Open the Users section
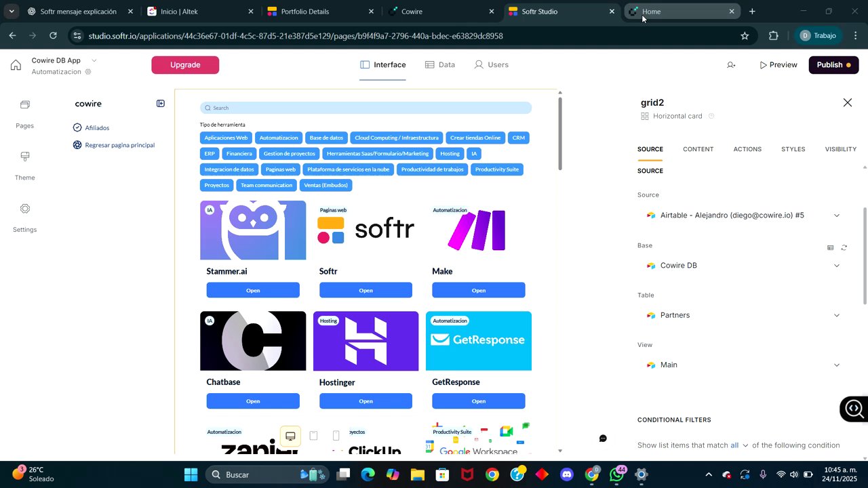Image resolution: width=868 pixels, height=488 pixels. point(491,65)
